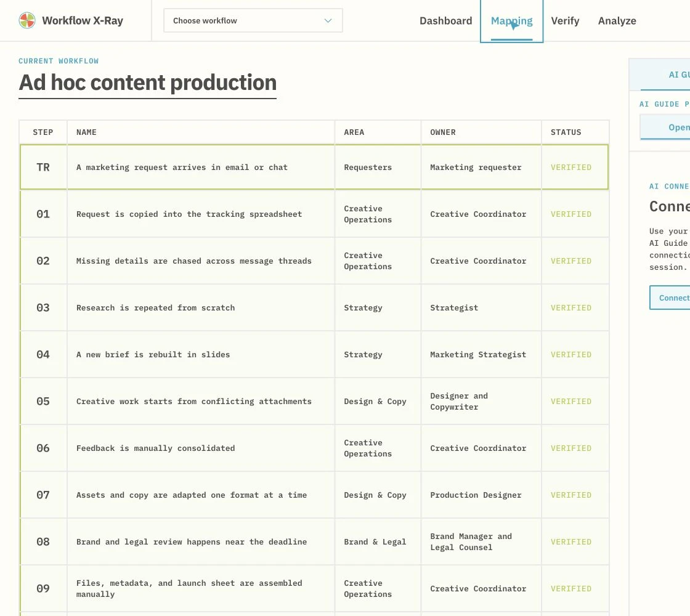Select step 09 Files, metadata, and launch sheet
Screen dimensions: 690x616
314,588
